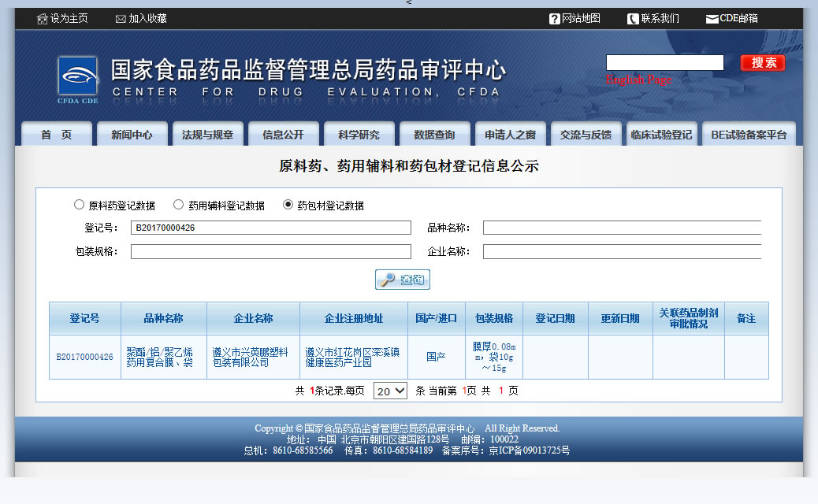The height and width of the screenshot is (504, 818).
Task: Click the CDE邮箱 mail icon
Action: tap(712, 19)
